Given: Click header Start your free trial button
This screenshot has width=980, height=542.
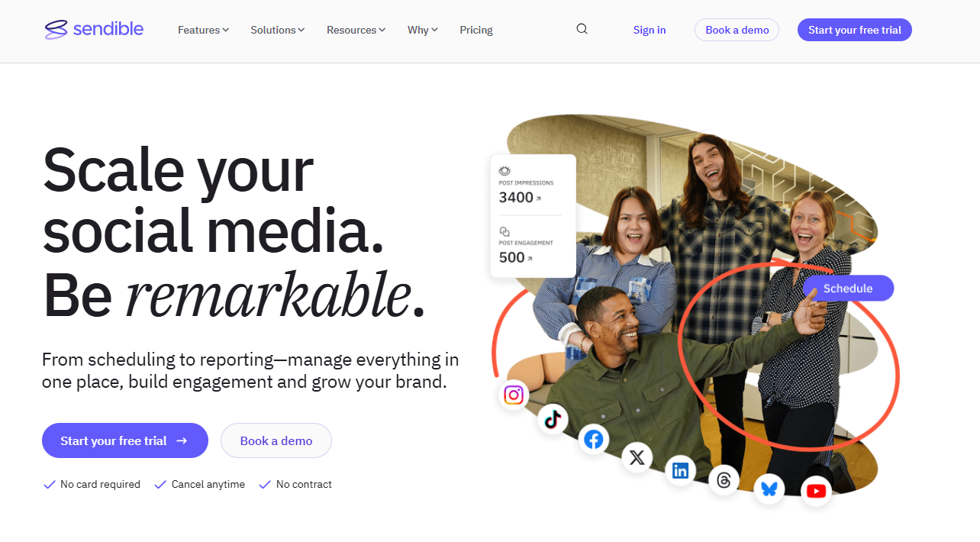Looking at the screenshot, I should [855, 30].
